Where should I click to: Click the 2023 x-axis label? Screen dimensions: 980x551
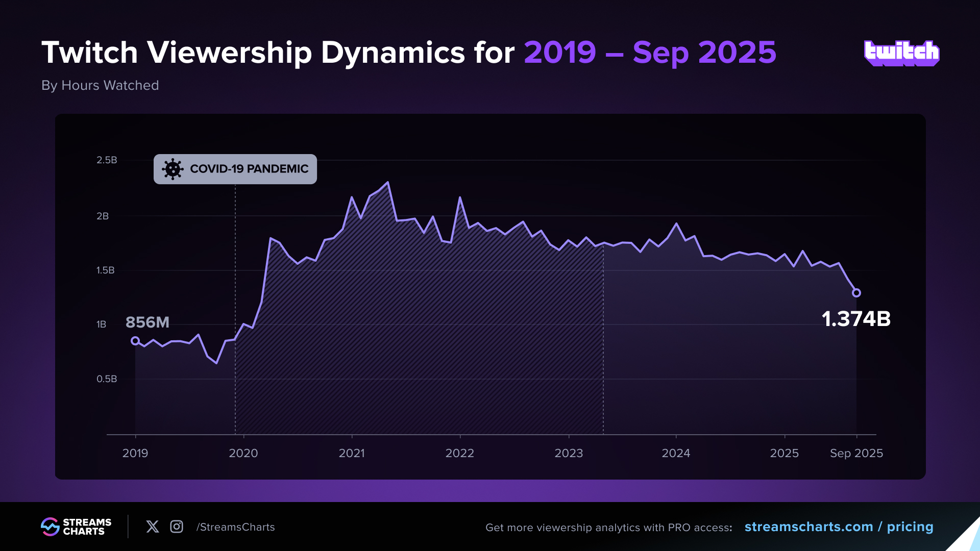click(x=569, y=453)
